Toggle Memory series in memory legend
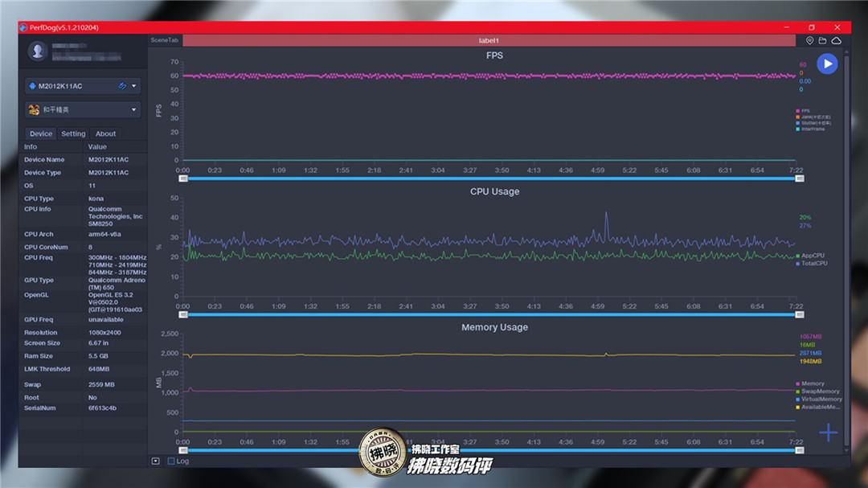The width and height of the screenshot is (868, 488). point(810,383)
